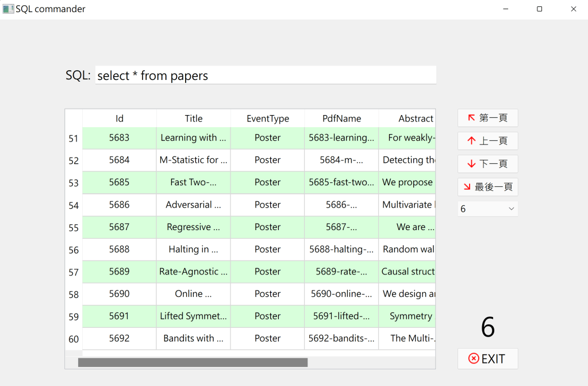This screenshot has width=588, height=386.
Task: Select the title cell "Halting in ..."
Action: (x=194, y=249)
